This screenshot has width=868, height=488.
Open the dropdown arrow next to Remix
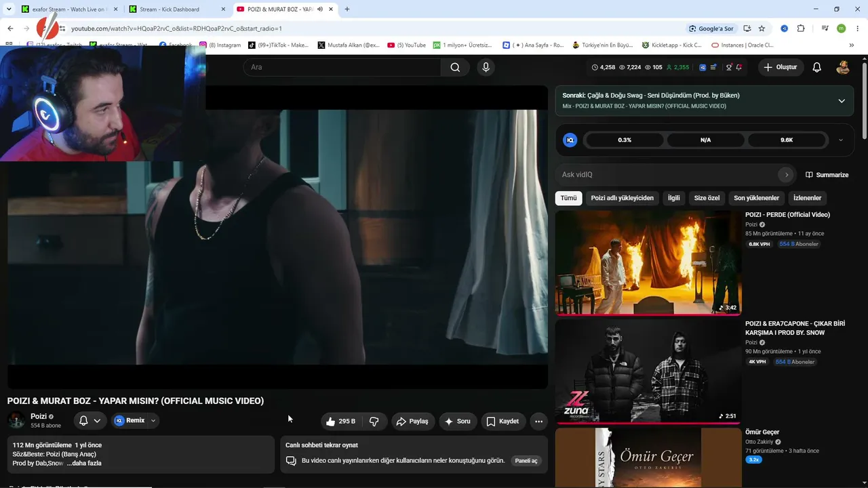tap(153, 421)
